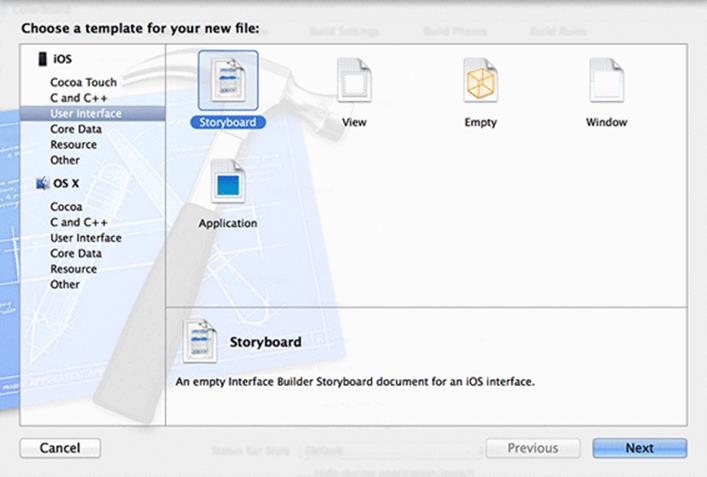Choose the Application template icon

(228, 182)
